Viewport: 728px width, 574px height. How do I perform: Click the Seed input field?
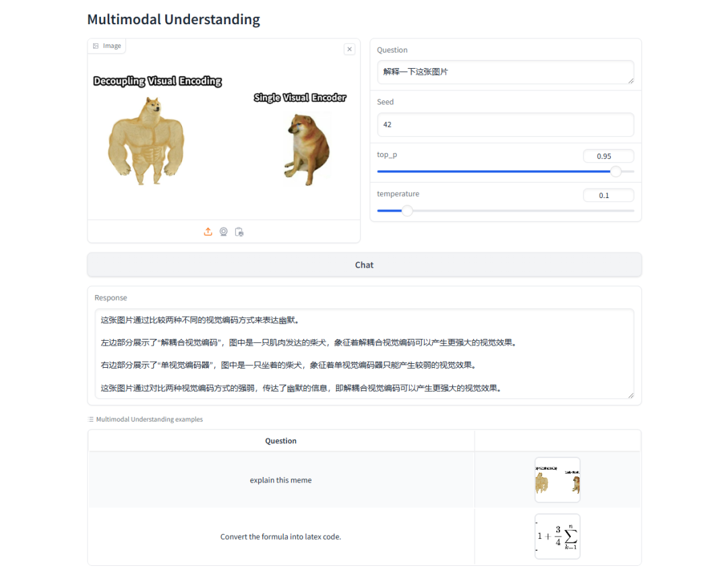coord(505,125)
